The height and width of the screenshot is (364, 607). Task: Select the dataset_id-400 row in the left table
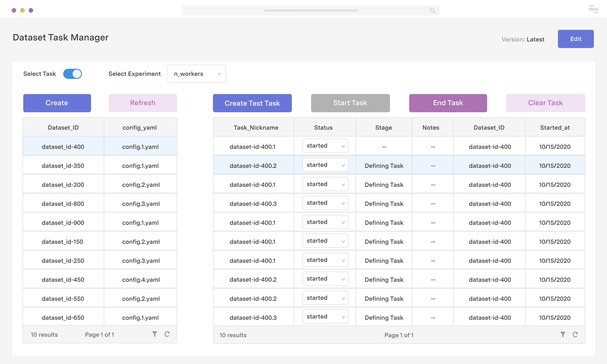coord(63,147)
